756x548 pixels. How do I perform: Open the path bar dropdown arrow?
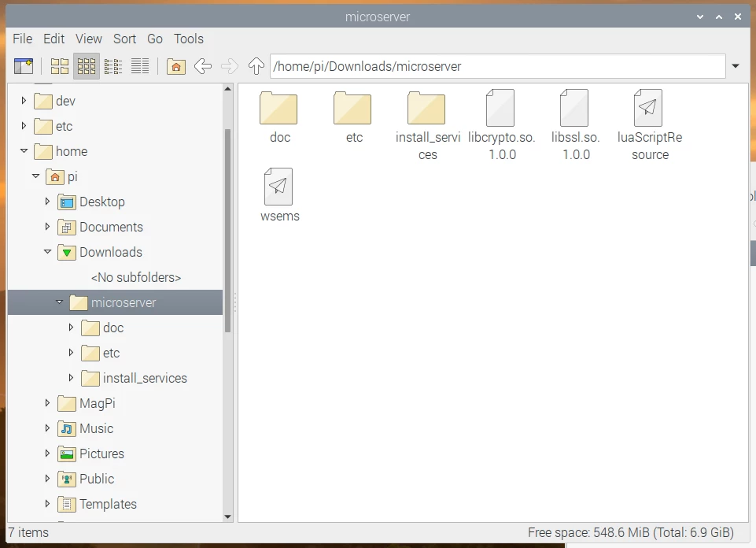(x=736, y=66)
